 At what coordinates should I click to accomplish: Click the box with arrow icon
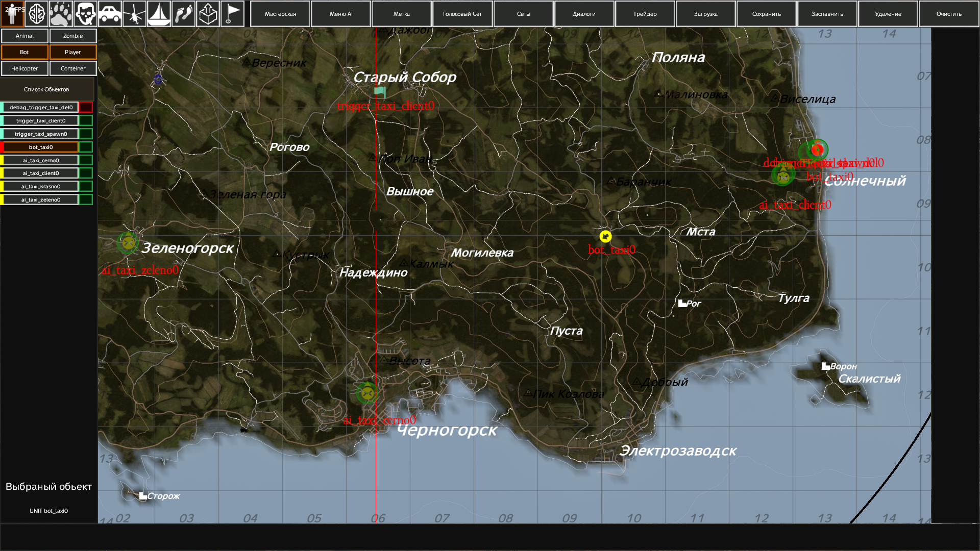(x=208, y=14)
